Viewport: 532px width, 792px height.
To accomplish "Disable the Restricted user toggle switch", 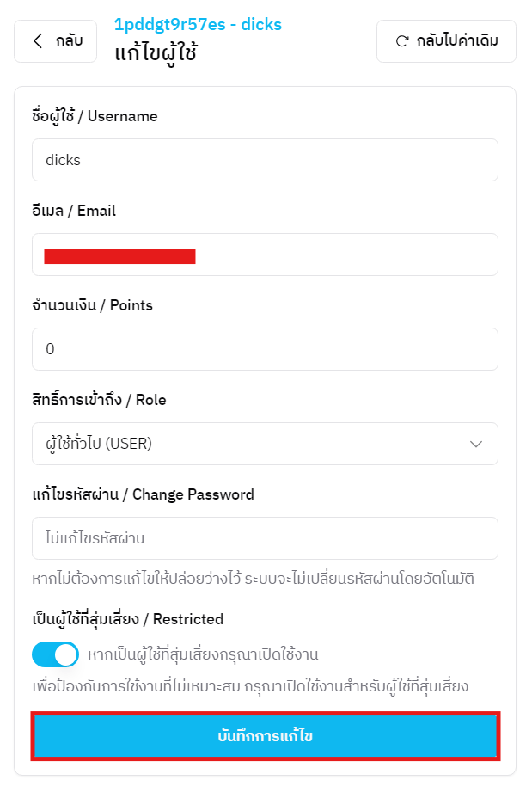I will pos(54,654).
